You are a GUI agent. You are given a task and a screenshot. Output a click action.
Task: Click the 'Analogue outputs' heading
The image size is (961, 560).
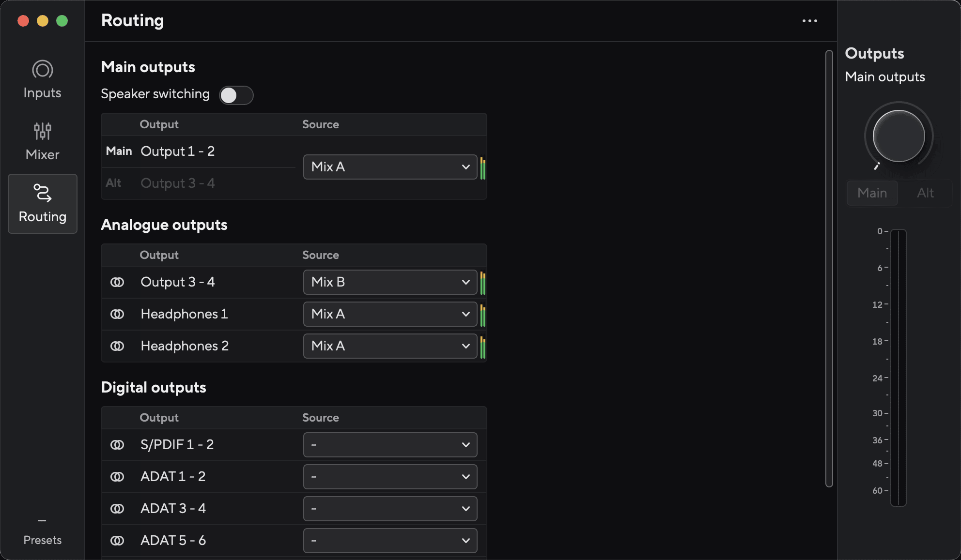point(164,225)
